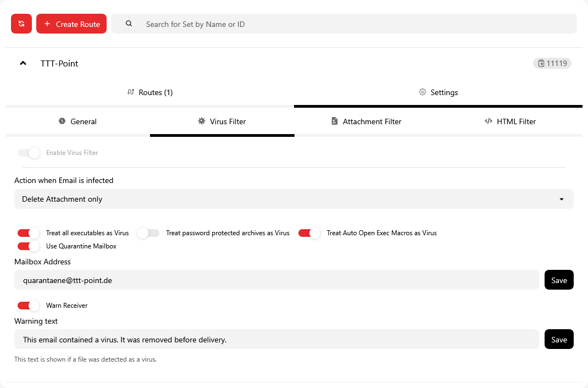Disable Treat all executables as Virus
This screenshot has width=588, height=388.
tap(29, 233)
